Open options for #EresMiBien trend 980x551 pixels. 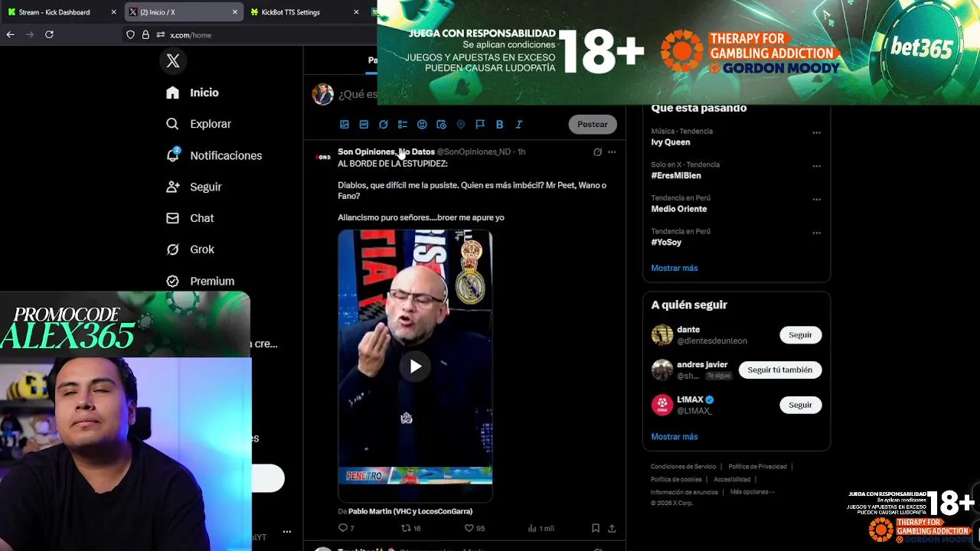pyautogui.click(x=816, y=166)
